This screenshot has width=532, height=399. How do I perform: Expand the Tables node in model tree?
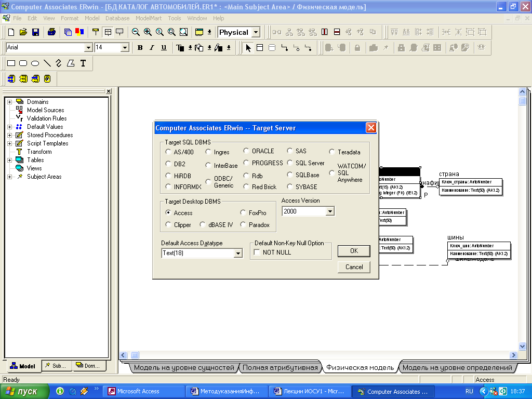(x=9, y=160)
